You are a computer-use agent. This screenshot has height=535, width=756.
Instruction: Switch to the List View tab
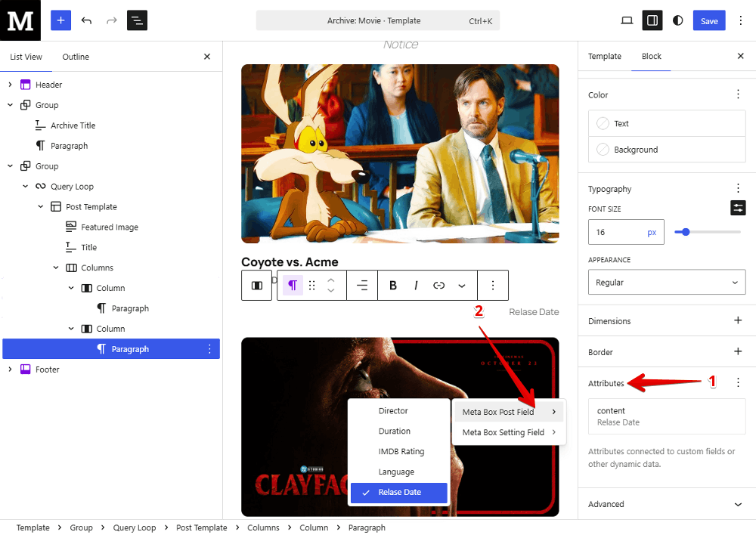click(x=26, y=57)
